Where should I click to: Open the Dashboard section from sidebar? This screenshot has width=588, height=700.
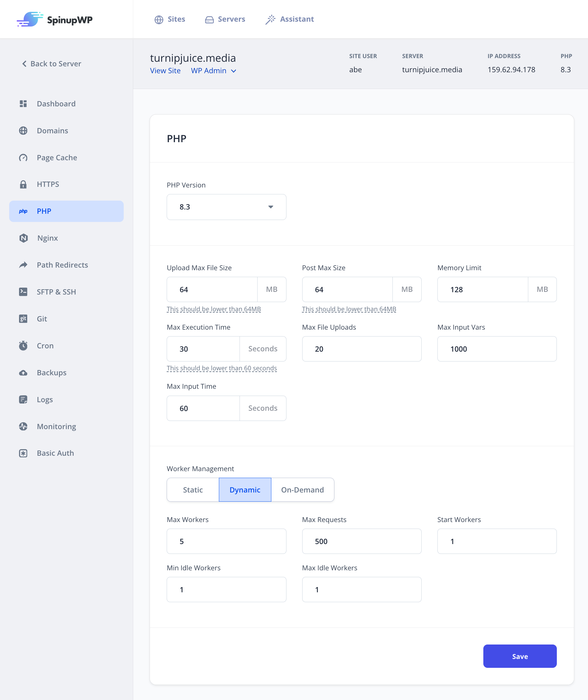[x=56, y=104]
